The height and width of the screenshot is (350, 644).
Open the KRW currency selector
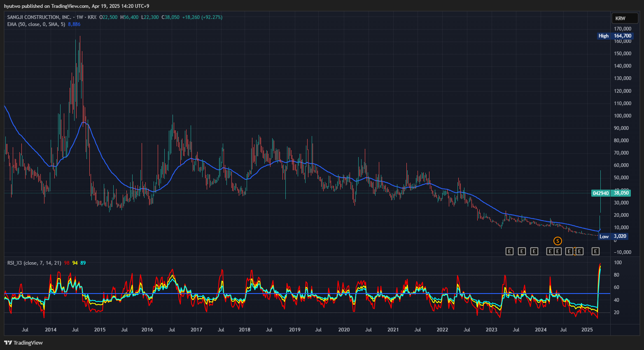625,18
